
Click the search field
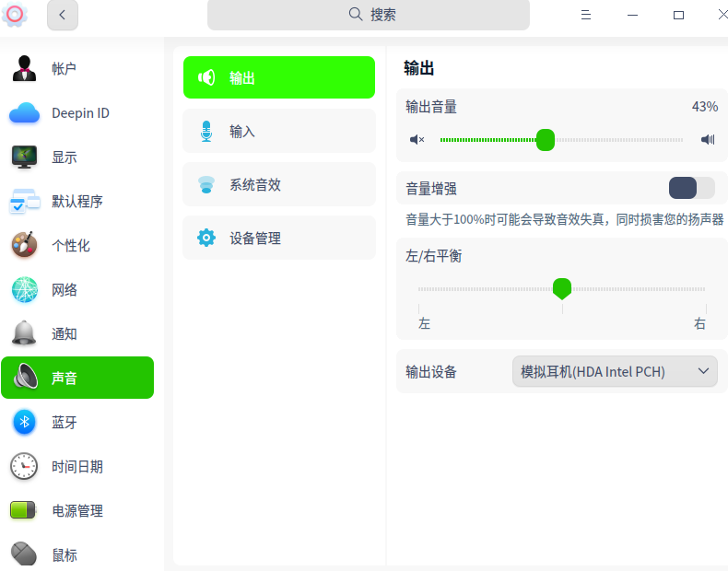[x=369, y=15]
